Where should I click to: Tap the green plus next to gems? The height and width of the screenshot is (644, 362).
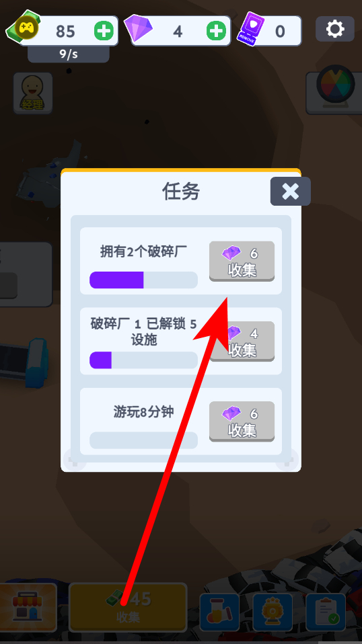[x=216, y=31]
